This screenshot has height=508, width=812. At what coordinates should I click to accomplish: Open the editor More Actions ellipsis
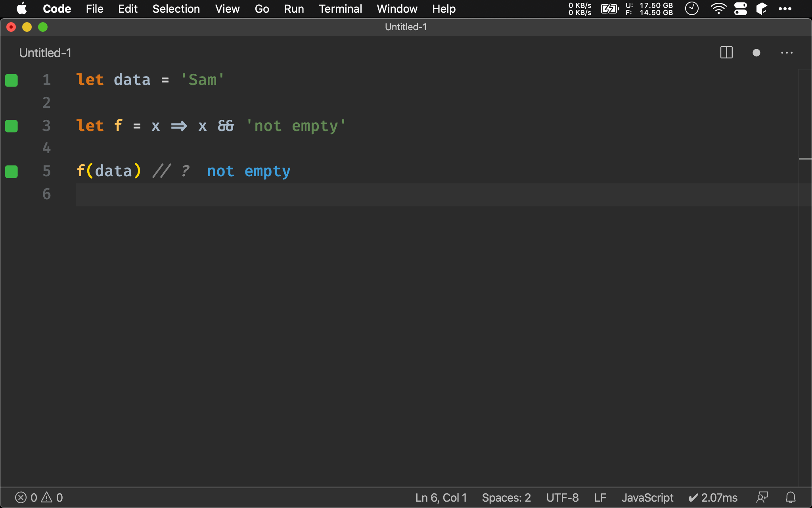787,52
